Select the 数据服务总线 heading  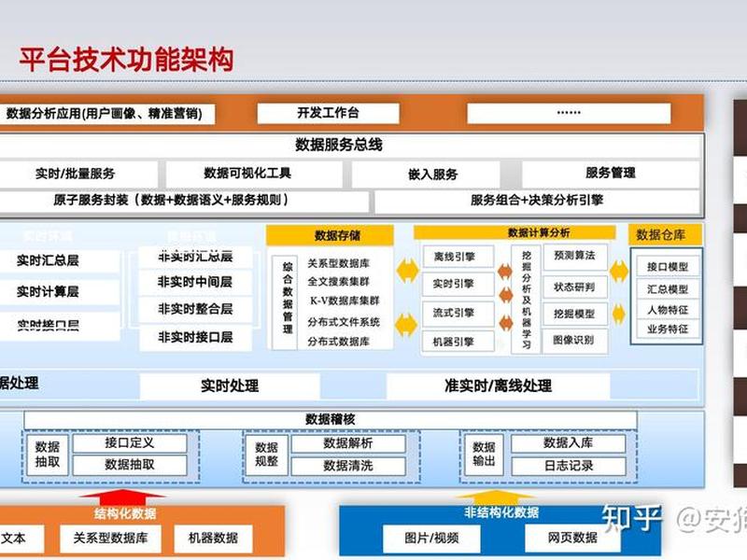(338, 145)
